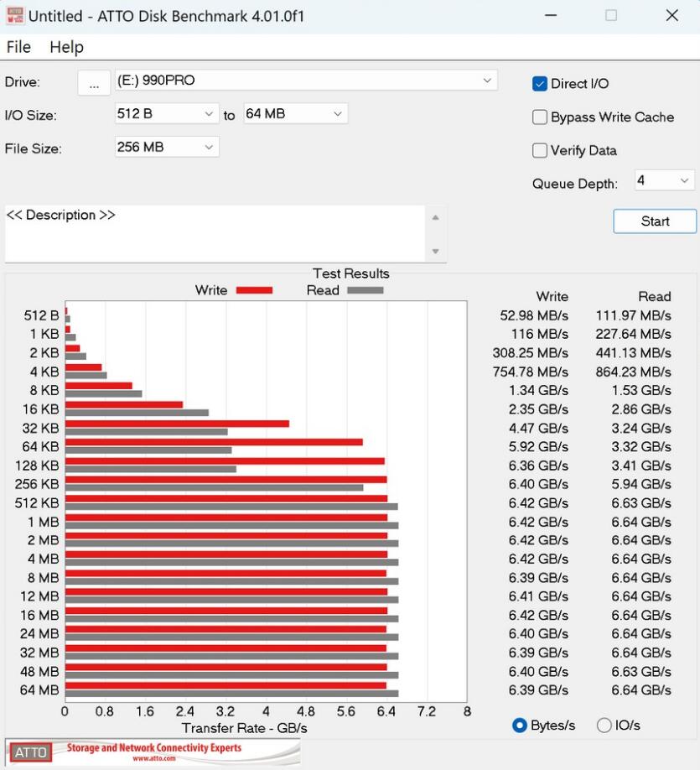Click inside the Description text field

point(215,234)
